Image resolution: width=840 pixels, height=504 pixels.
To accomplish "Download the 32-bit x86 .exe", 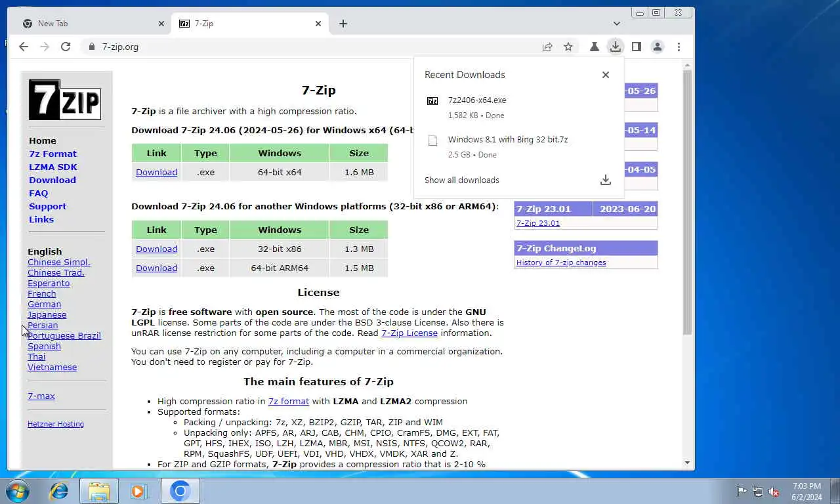I will [x=156, y=249].
